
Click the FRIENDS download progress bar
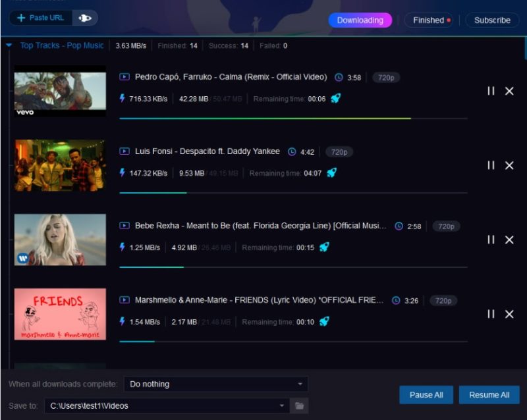[293, 342]
